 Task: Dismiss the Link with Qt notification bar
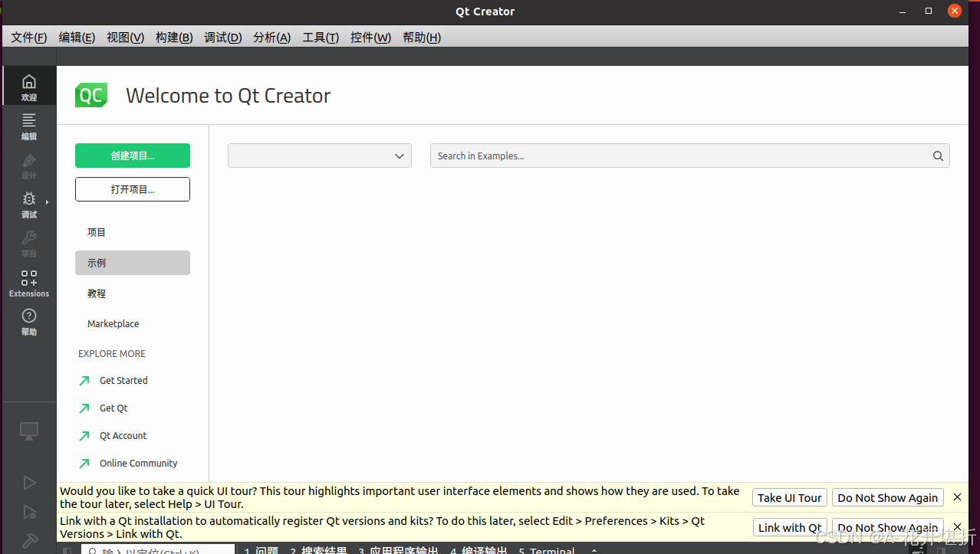coord(957,527)
